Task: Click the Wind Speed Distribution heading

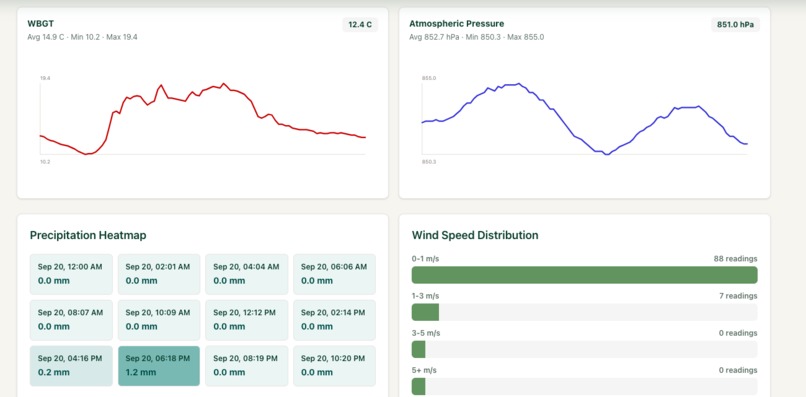Action: click(x=475, y=236)
